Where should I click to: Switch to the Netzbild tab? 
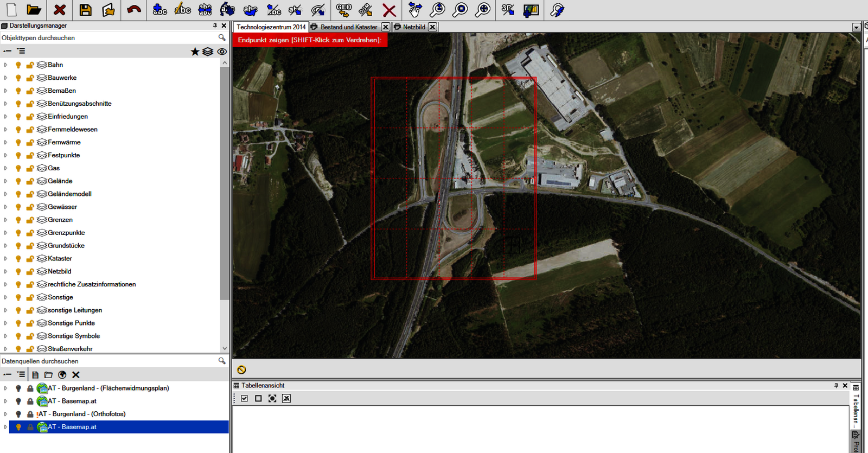tap(413, 27)
